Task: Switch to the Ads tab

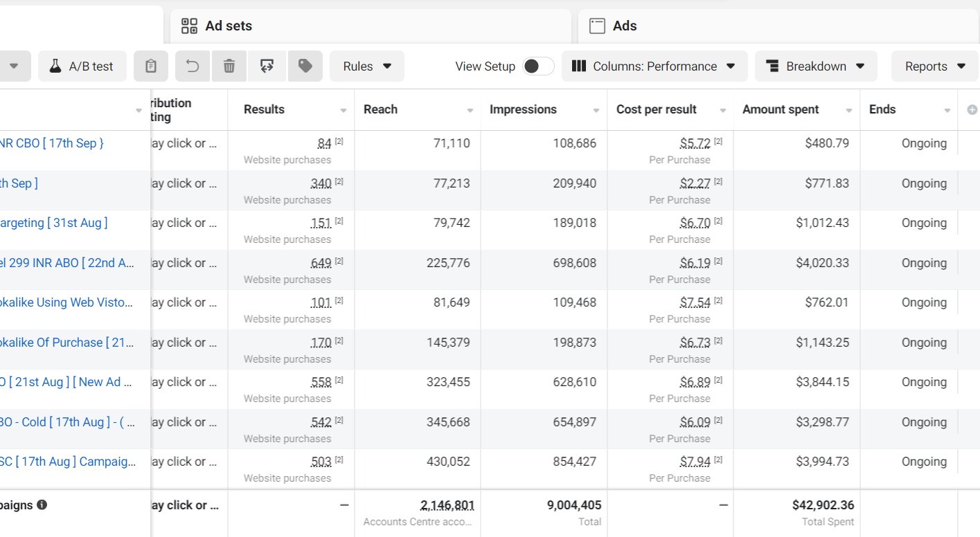Action: click(624, 26)
